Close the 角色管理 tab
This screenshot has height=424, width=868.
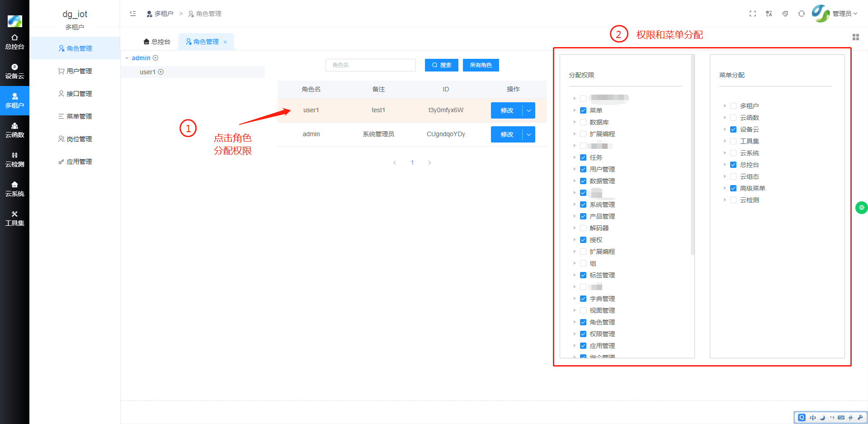coord(225,42)
